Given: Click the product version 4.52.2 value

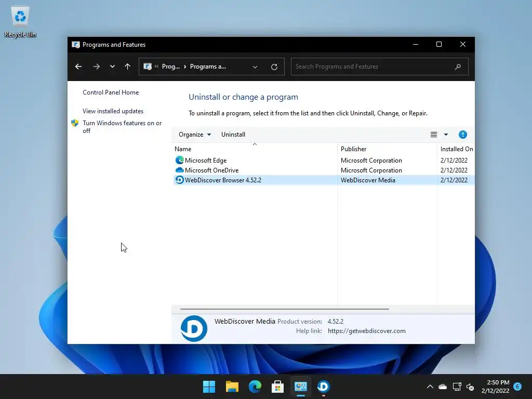Looking at the screenshot, I should [x=335, y=321].
